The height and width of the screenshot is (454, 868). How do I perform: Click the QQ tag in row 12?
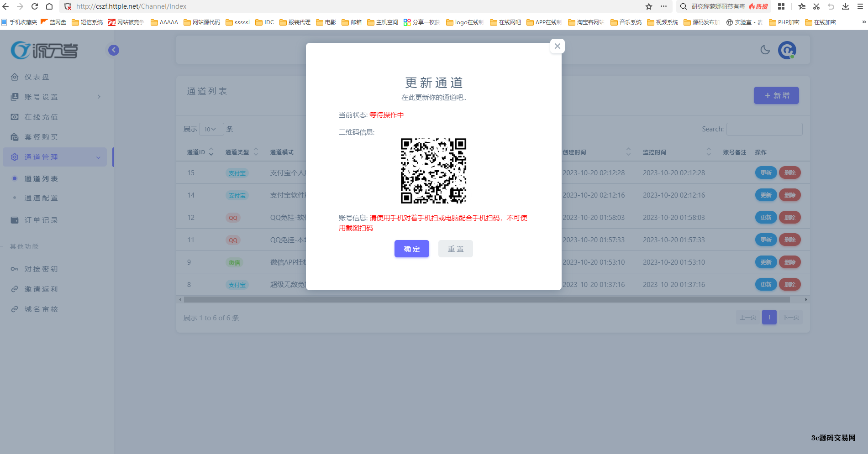coord(233,218)
